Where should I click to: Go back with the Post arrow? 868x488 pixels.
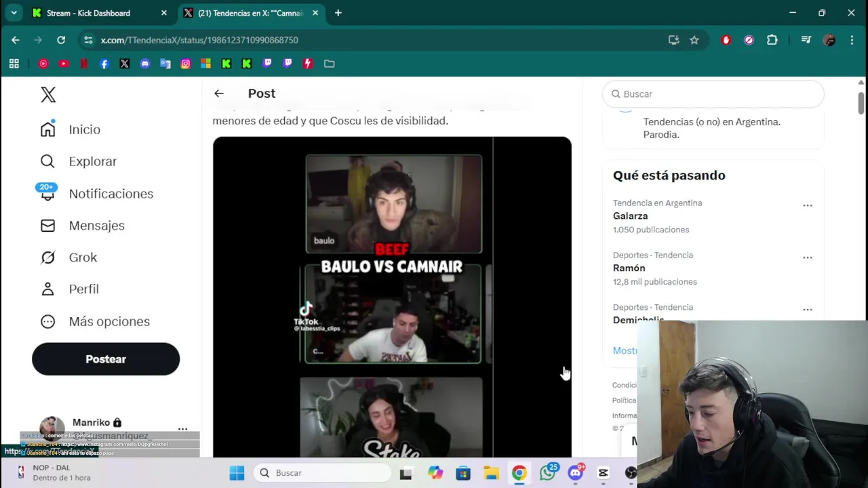(219, 94)
